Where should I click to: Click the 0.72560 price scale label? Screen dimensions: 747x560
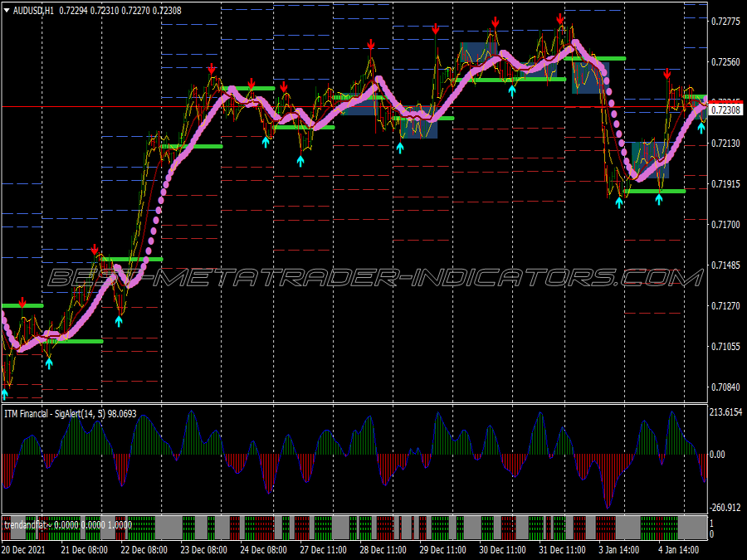pyautogui.click(x=725, y=62)
